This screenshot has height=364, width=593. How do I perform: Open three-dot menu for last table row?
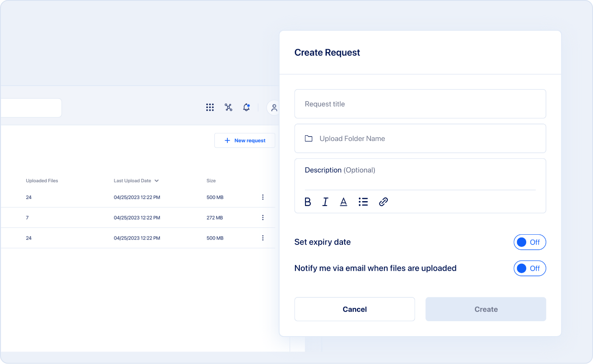(263, 238)
